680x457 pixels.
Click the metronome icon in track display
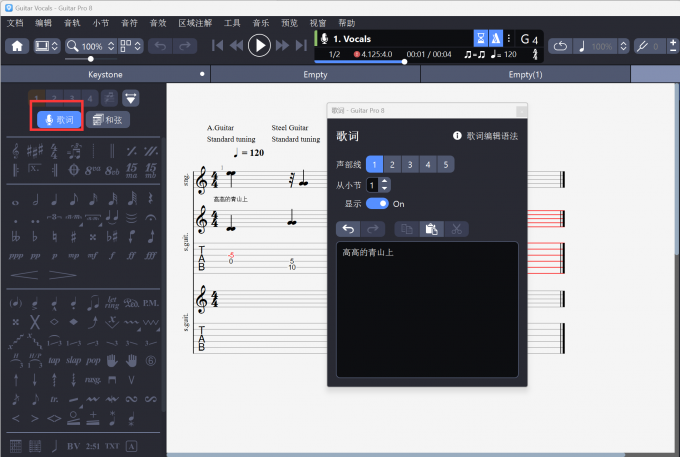click(494, 38)
